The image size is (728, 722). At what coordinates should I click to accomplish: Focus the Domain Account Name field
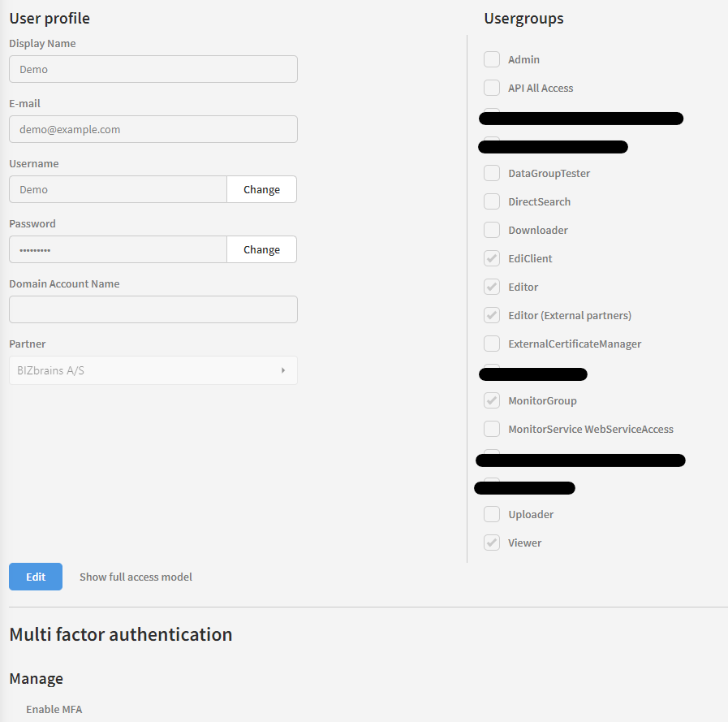[x=153, y=309]
